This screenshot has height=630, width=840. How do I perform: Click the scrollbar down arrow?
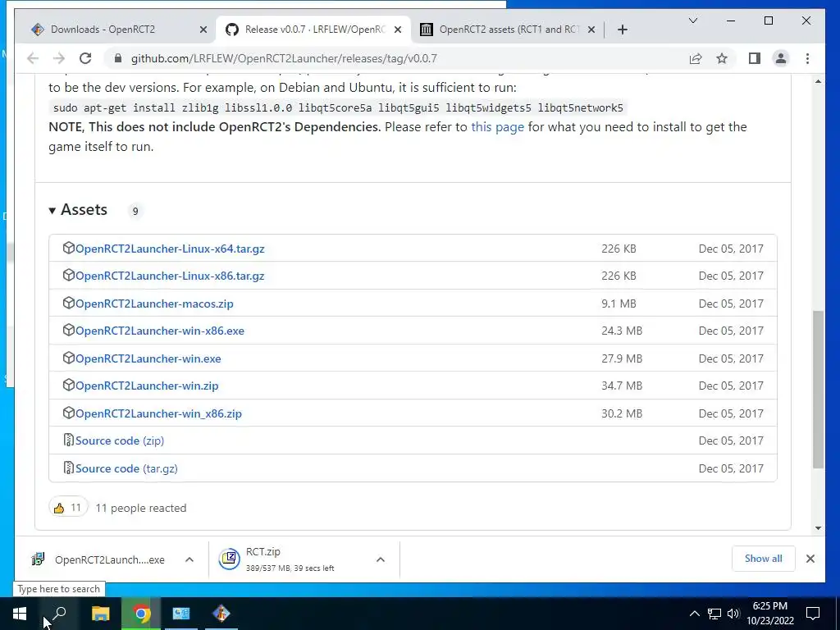(818, 528)
